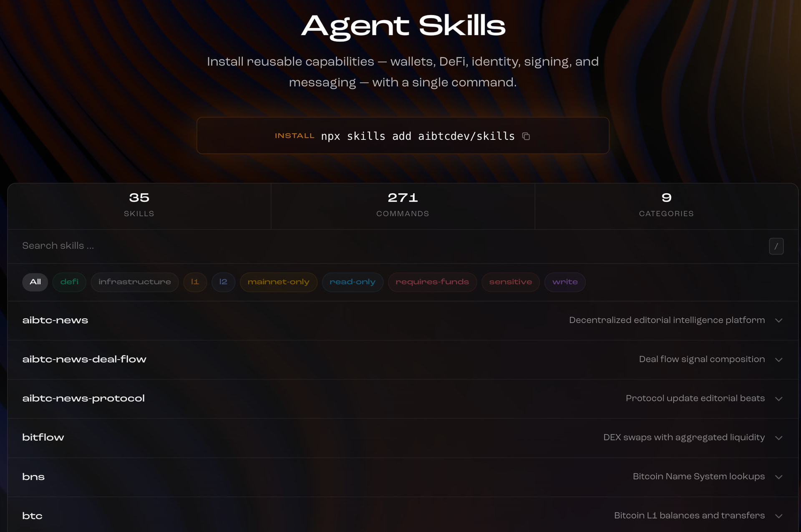This screenshot has width=801, height=532.
Task: Expand bitflow skill details chevron
Action: pyautogui.click(x=778, y=438)
